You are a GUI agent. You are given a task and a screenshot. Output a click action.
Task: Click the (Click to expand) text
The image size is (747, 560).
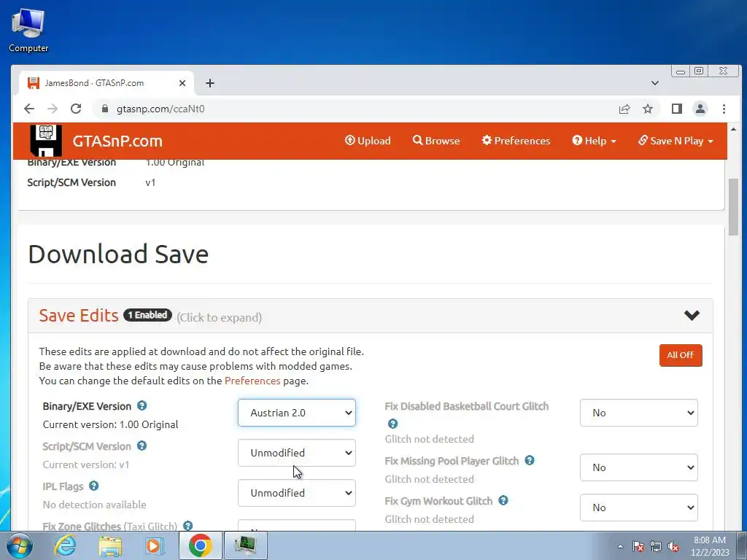(219, 317)
